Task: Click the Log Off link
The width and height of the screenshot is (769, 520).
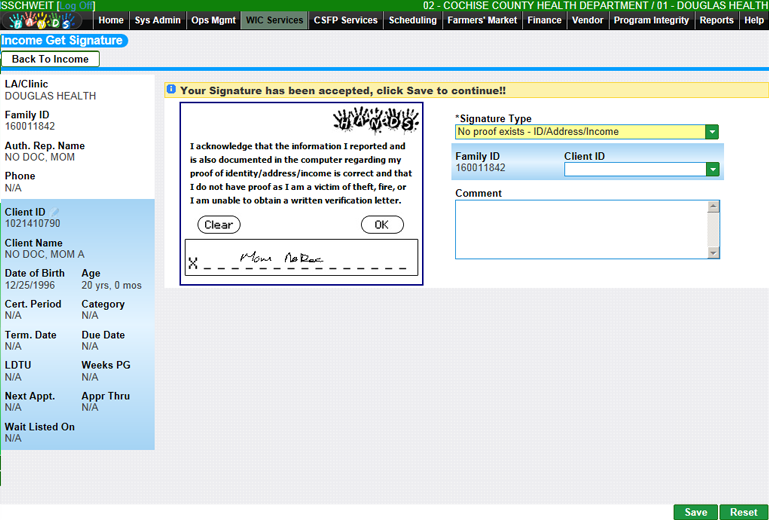Action: tap(77, 6)
